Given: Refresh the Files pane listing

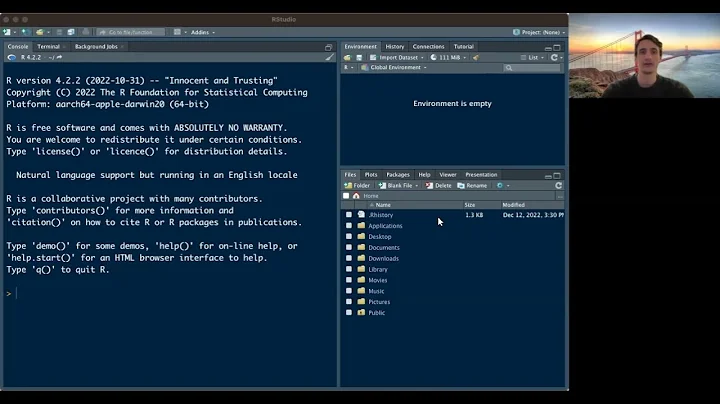Looking at the screenshot, I should click(x=558, y=185).
